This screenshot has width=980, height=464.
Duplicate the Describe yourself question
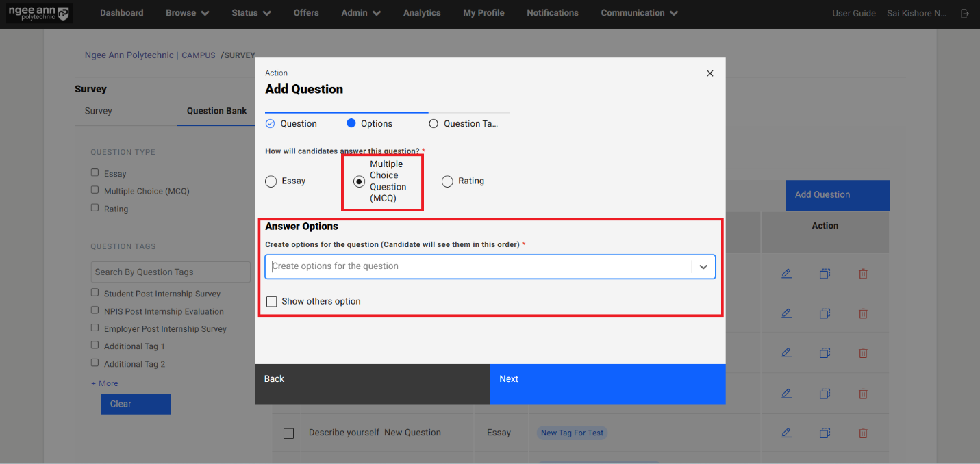[825, 433]
